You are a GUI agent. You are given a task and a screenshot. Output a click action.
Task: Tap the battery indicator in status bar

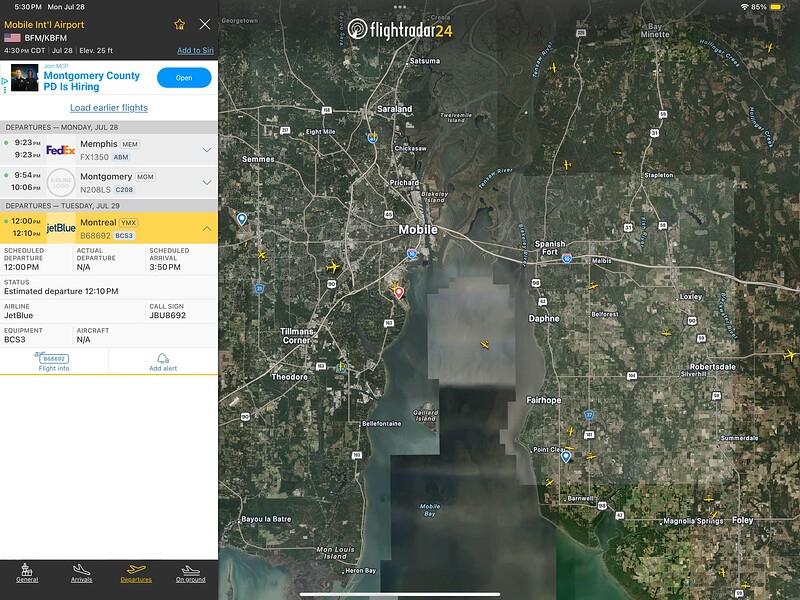coord(776,7)
